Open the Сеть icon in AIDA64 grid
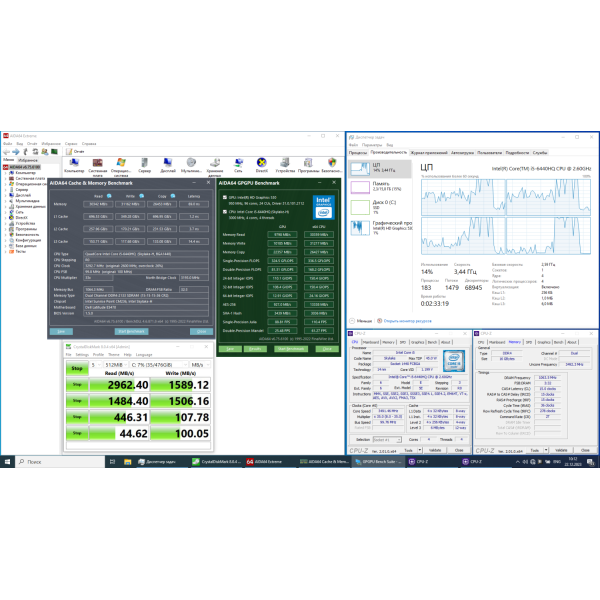The height and width of the screenshot is (600, 600). pos(238,163)
